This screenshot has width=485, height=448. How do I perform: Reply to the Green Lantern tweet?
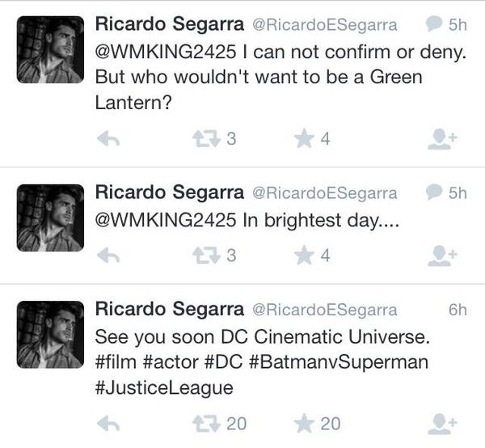point(108,140)
